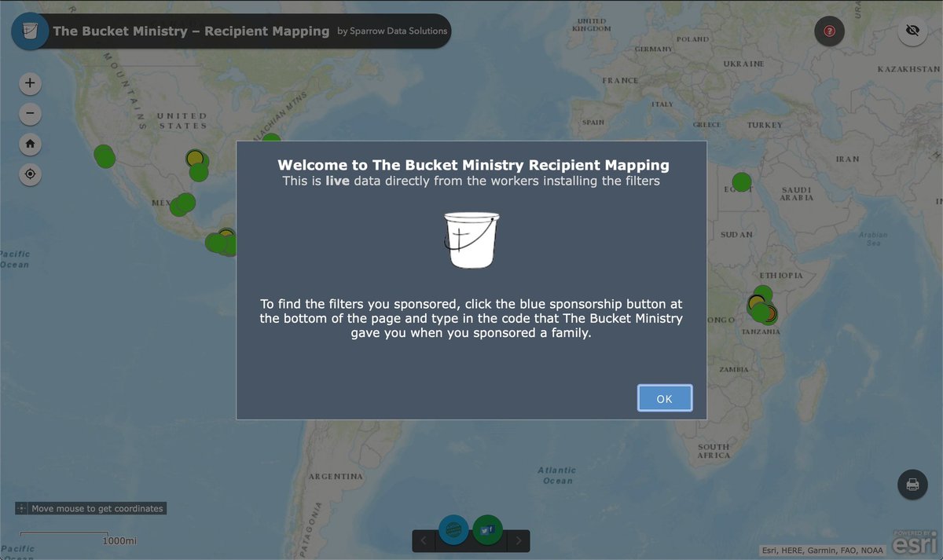Select the 'Move mouse to get coordinates' label

[x=97, y=509]
